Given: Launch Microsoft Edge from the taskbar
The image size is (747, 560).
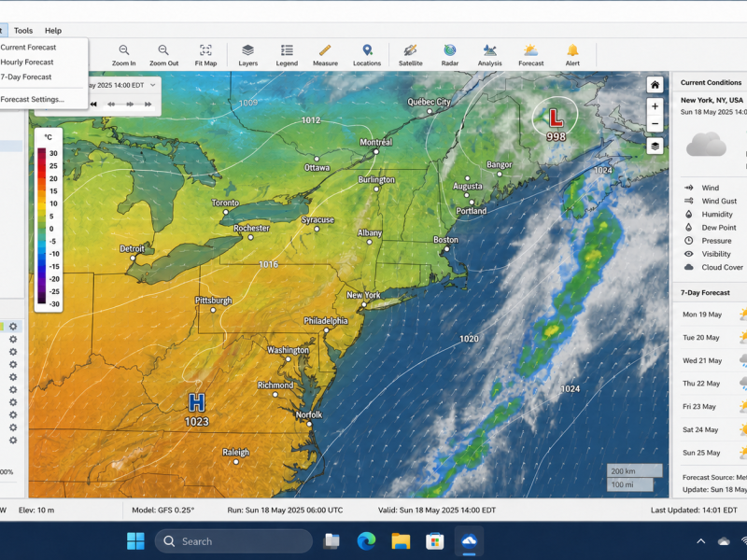Looking at the screenshot, I should click(366, 541).
